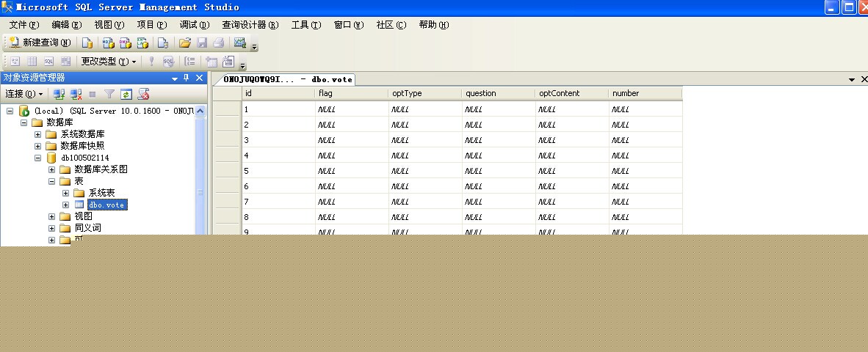The image size is (868, 352).
Task: Expand the 同义词 synonyms folder
Action: tap(51, 228)
